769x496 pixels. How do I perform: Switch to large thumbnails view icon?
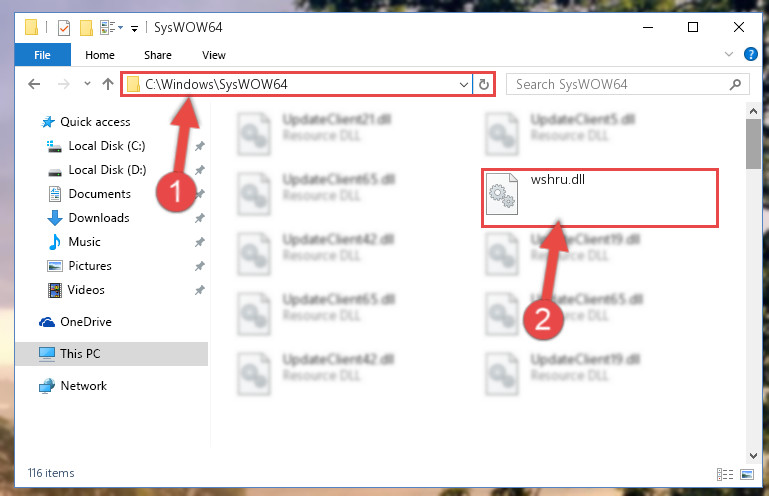click(x=747, y=474)
